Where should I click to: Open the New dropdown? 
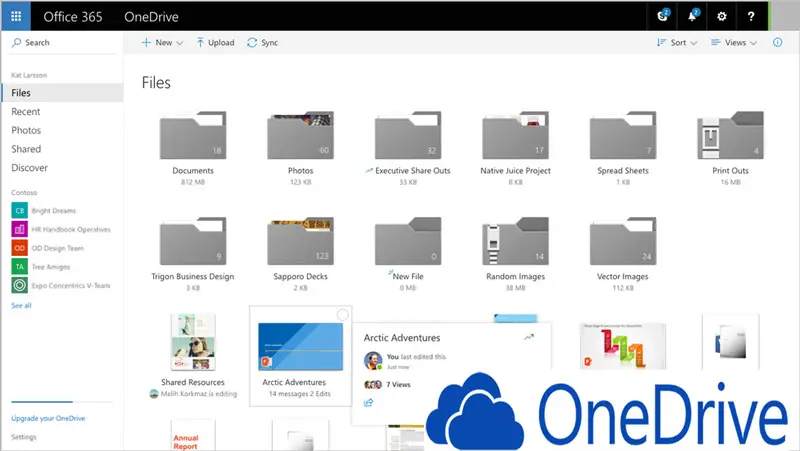[162, 43]
